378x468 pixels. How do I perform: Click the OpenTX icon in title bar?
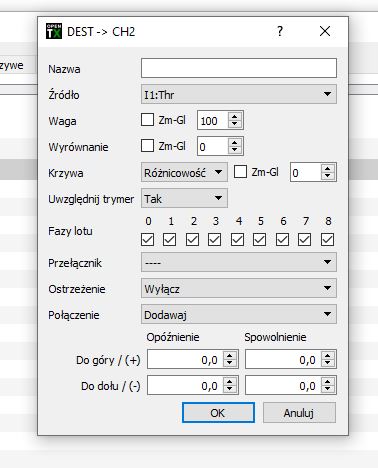pos(54,31)
